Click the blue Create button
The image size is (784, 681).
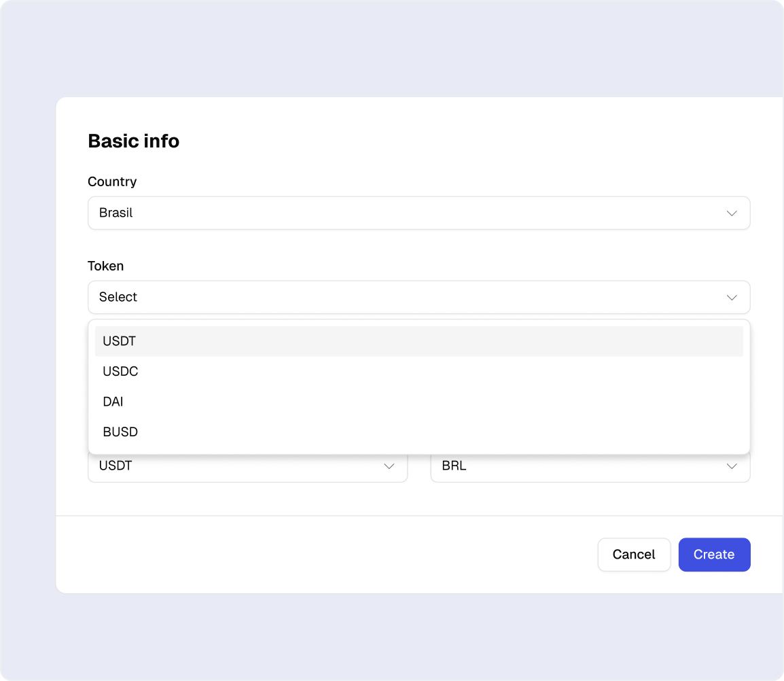coord(714,555)
